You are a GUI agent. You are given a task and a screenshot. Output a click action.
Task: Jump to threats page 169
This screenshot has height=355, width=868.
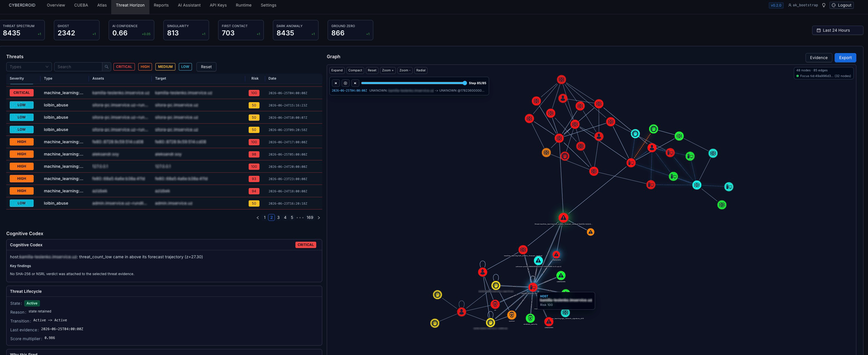(310, 218)
